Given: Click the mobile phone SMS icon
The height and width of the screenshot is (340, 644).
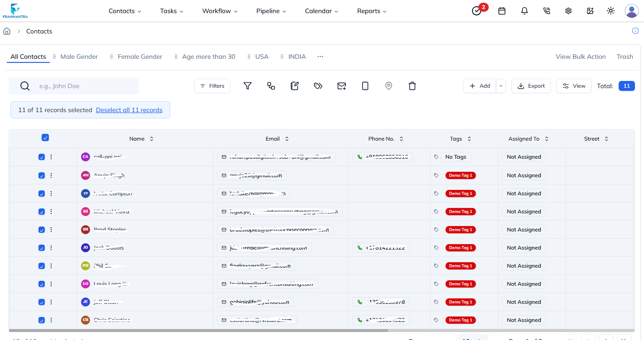Looking at the screenshot, I should [365, 86].
